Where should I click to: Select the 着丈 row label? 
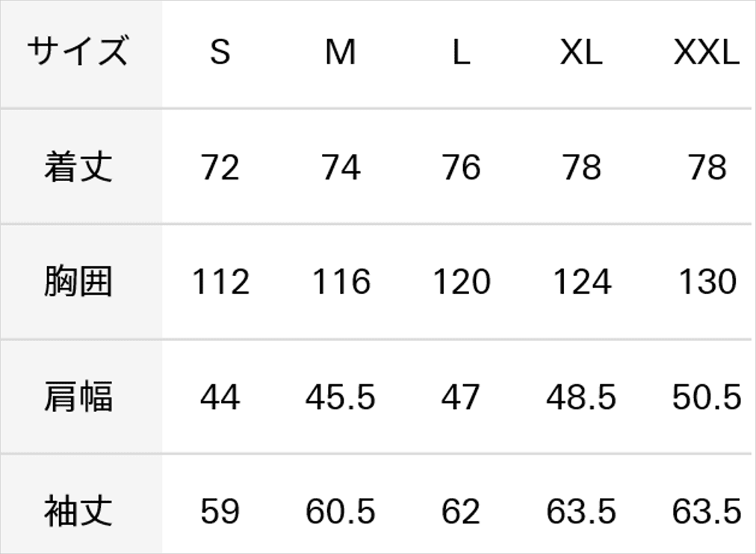point(78,167)
